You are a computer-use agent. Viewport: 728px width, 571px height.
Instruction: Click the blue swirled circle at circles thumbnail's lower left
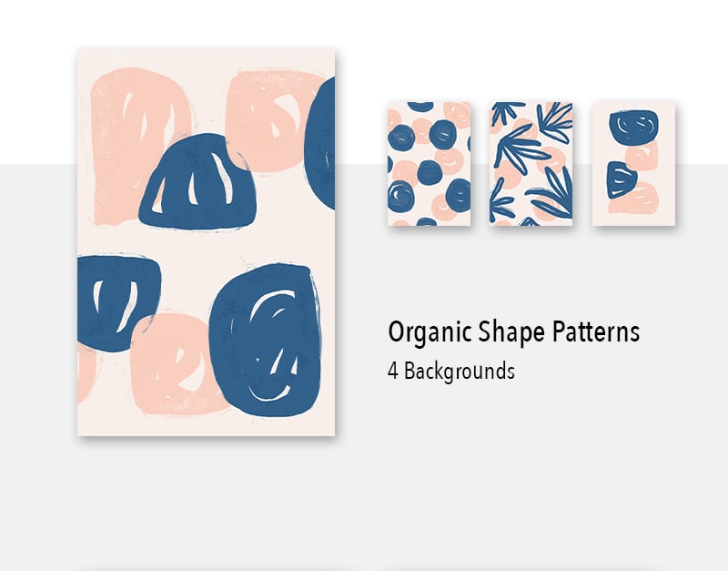pos(400,194)
